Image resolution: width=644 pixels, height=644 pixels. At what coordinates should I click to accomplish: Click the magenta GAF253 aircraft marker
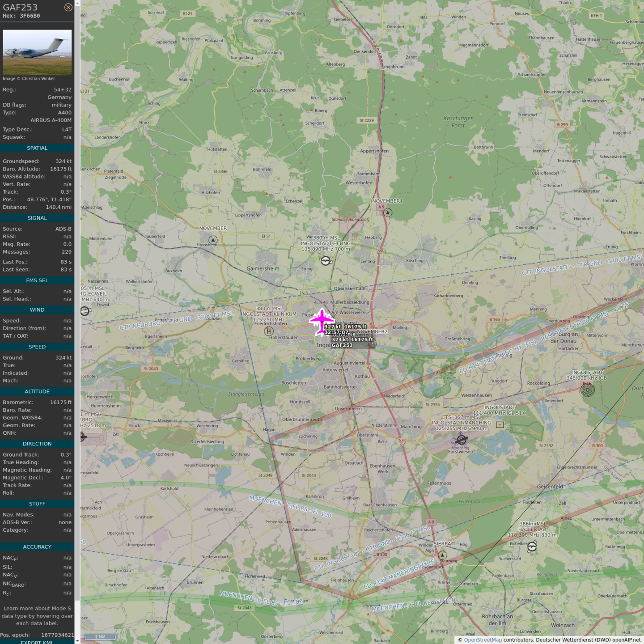coord(322,321)
